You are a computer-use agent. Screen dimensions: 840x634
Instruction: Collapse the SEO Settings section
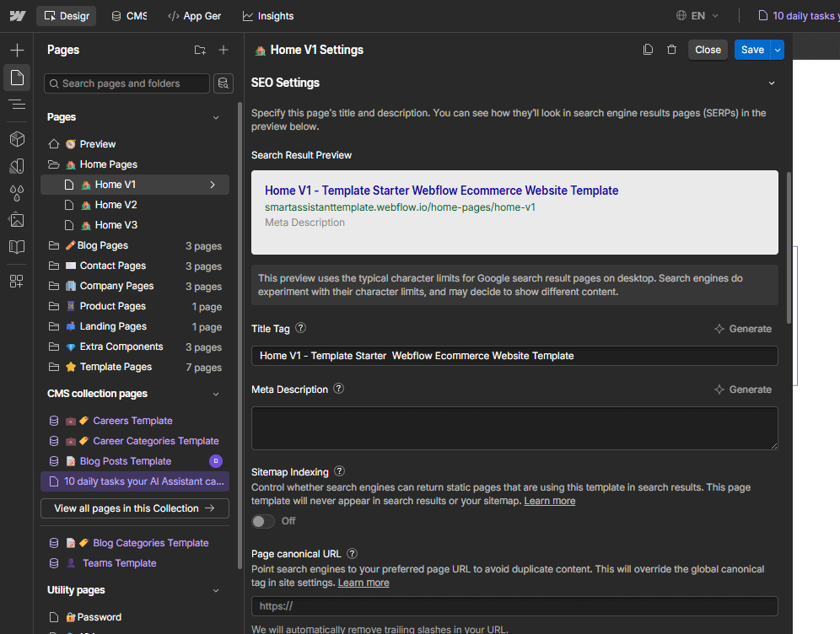pos(772,83)
